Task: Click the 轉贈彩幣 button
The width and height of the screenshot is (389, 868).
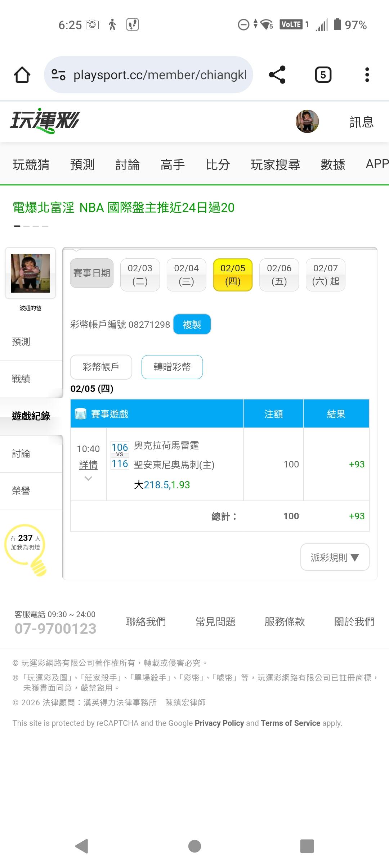Action: coord(172,367)
